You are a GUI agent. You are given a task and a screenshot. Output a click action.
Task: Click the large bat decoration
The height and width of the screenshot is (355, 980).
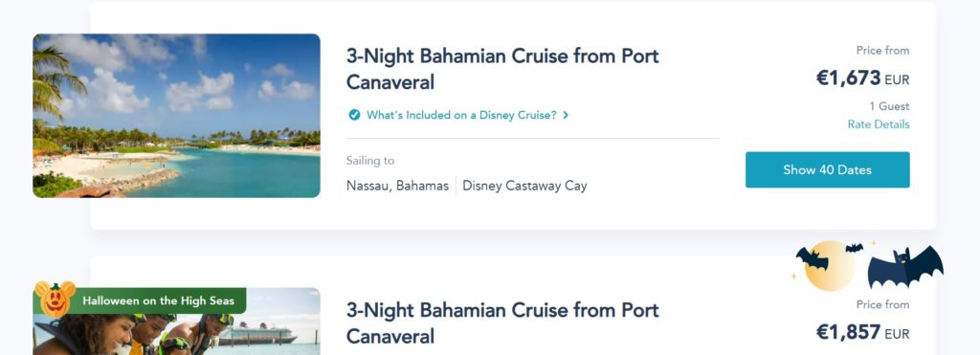tap(905, 266)
